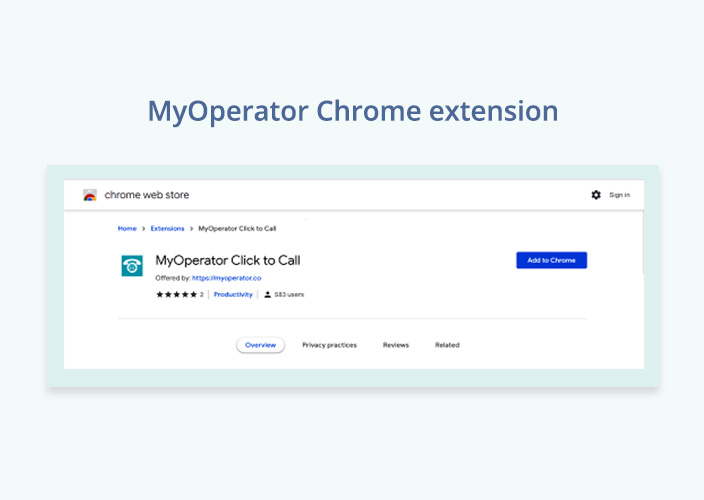The height and width of the screenshot is (500, 704).
Task: Click the MyOperator telephone extension icon
Action: click(132, 266)
